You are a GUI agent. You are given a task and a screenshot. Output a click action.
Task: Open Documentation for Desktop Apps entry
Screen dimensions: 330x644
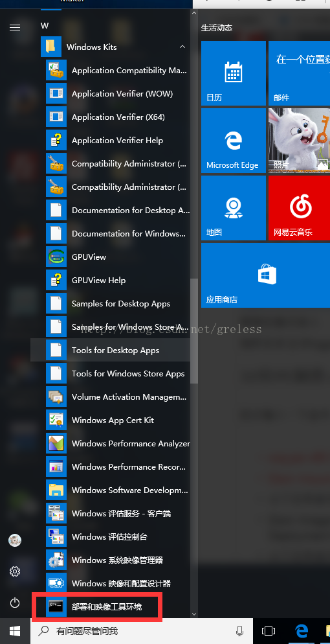110,211
